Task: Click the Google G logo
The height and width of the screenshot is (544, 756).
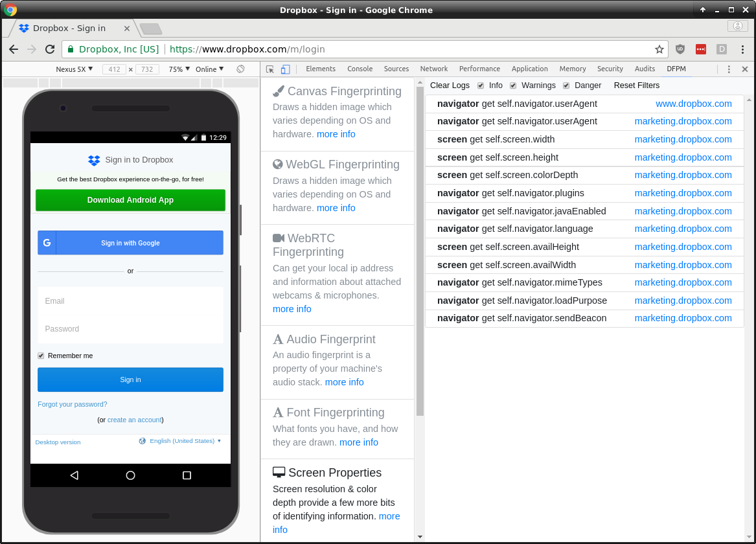Action: point(47,243)
